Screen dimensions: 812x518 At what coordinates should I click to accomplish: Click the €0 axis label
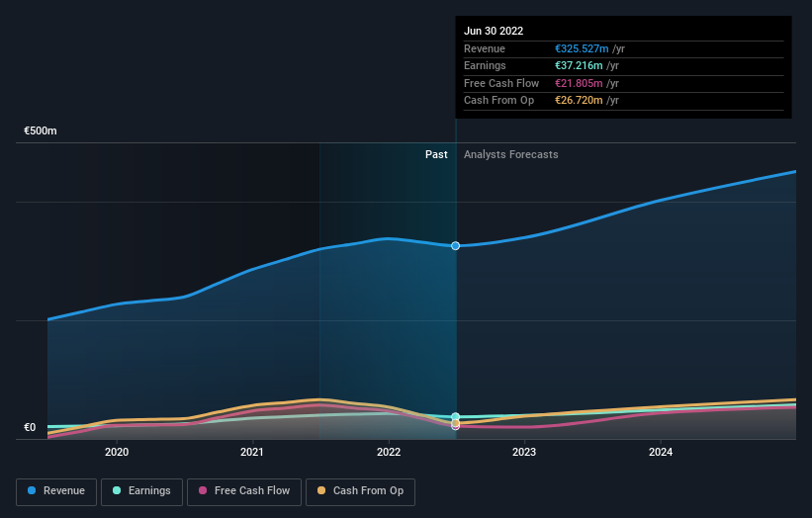pos(30,427)
